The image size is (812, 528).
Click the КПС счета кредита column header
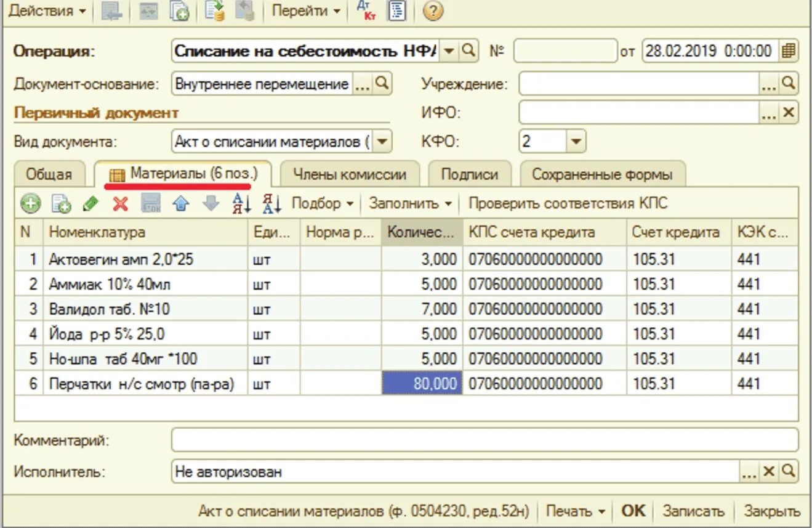tap(545, 232)
